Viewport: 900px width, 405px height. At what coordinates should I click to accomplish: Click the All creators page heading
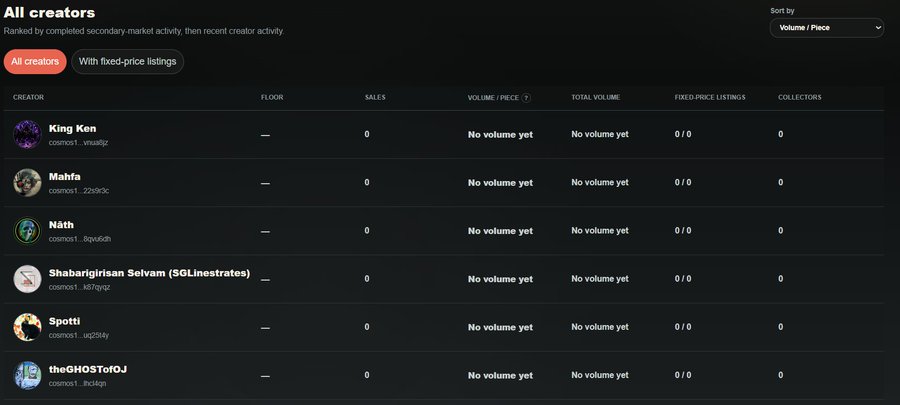[49, 12]
